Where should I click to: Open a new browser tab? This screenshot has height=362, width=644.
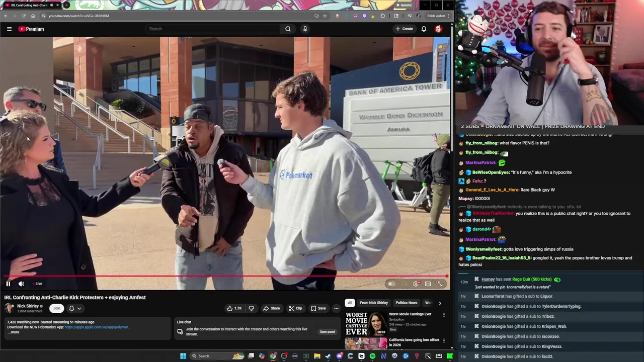pos(66,5)
